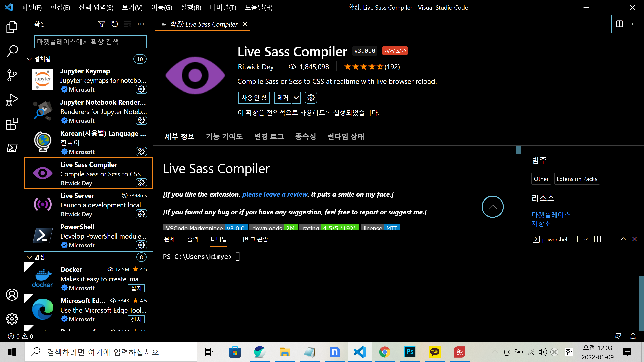Open Jupyter Notebook Renderers manage gear

click(141, 120)
